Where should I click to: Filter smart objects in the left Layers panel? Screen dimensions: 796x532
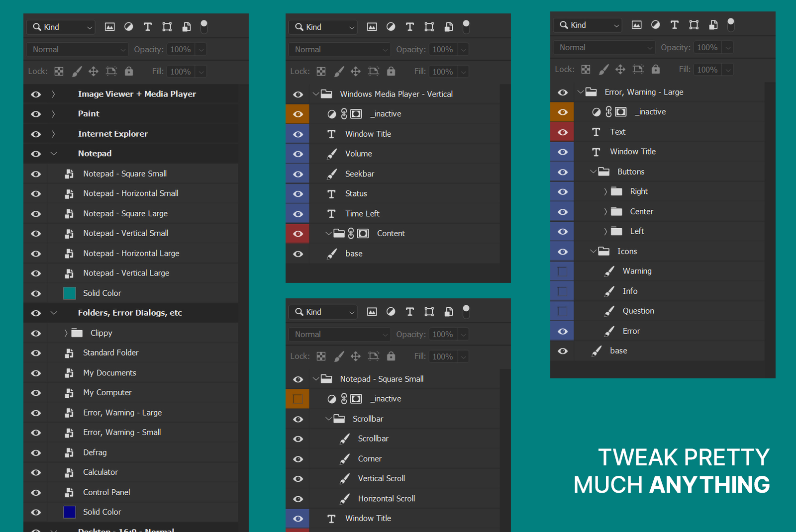point(187,27)
